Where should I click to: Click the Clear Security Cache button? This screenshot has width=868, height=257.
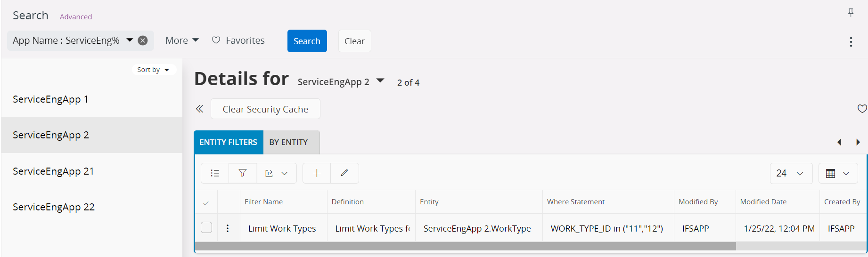(x=265, y=109)
